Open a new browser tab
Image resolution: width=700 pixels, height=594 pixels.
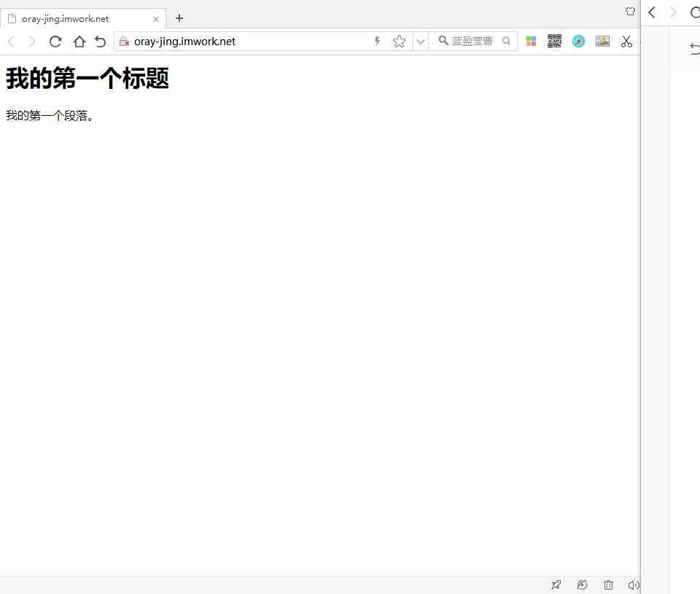click(179, 17)
